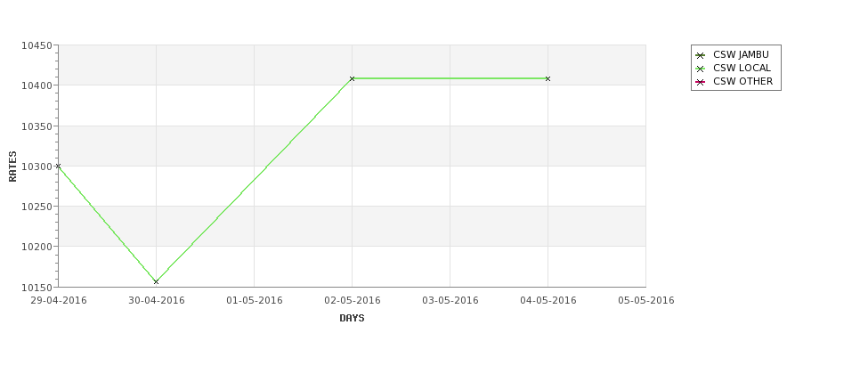Click the CSW JAMBU legend label
Image resolution: width=868 pixels, height=382 pixels.
(741, 55)
